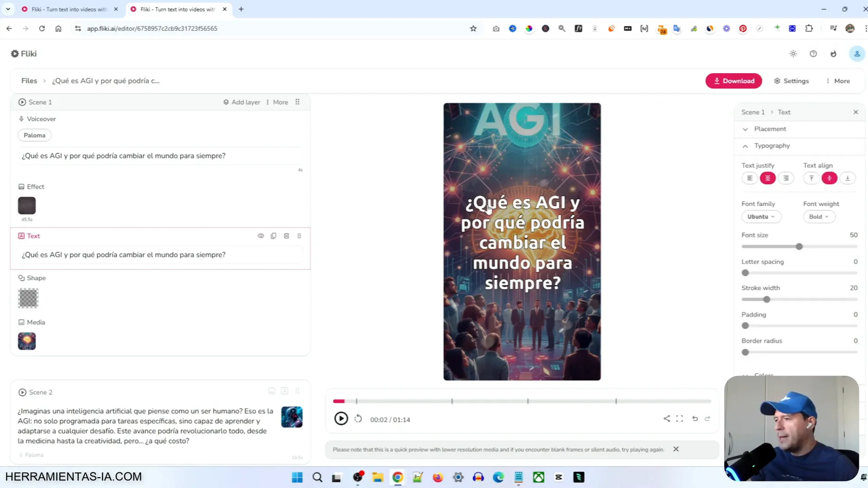This screenshot has height=488, width=868.
Task: Align text to bottom vertically
Action: [x=847, y=177]
